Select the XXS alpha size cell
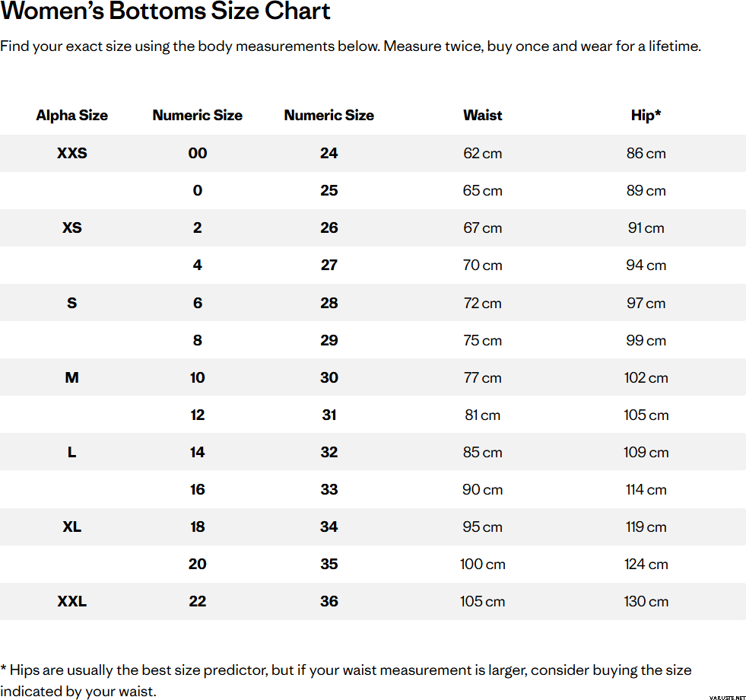The height and width of the screenshot is (700, 746). pyautogui.click(x=71, y=153)
